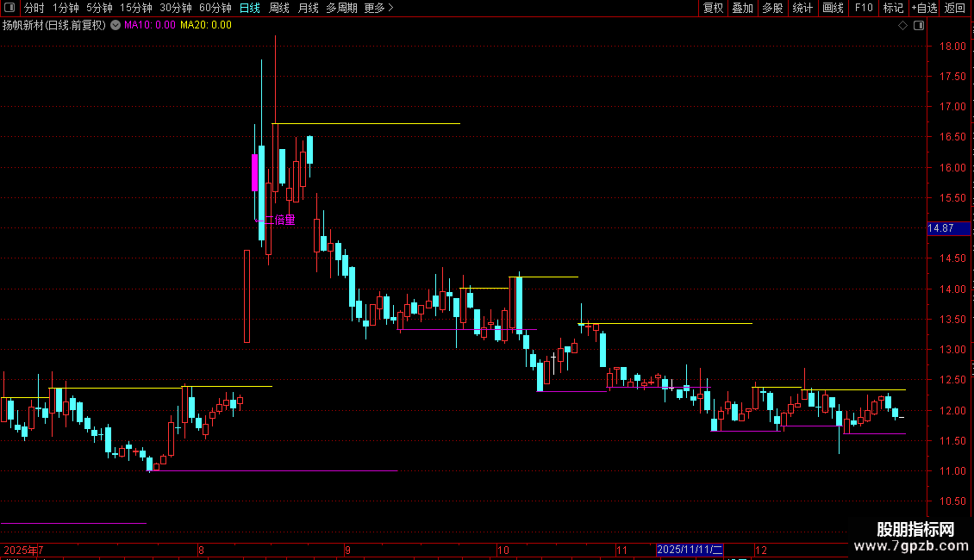Open F10 company info
The width and height of the screenshot is (974, 560).
coord(864,8)
